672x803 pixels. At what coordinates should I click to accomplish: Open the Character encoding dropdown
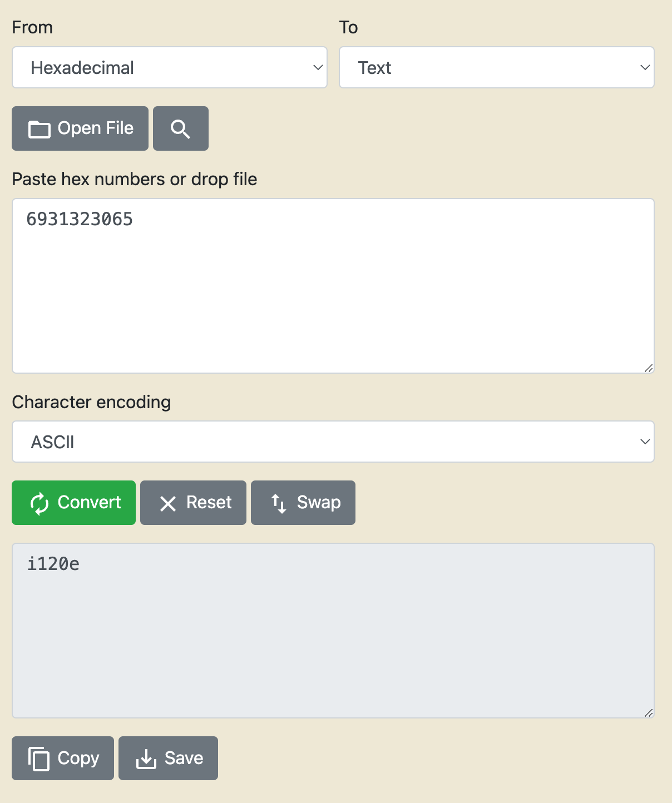click(333, 442)
